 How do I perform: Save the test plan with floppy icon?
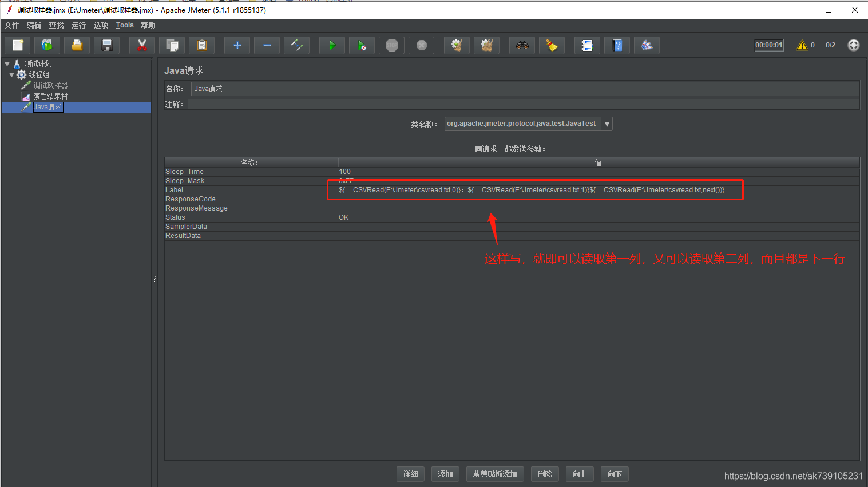[107, 45]
